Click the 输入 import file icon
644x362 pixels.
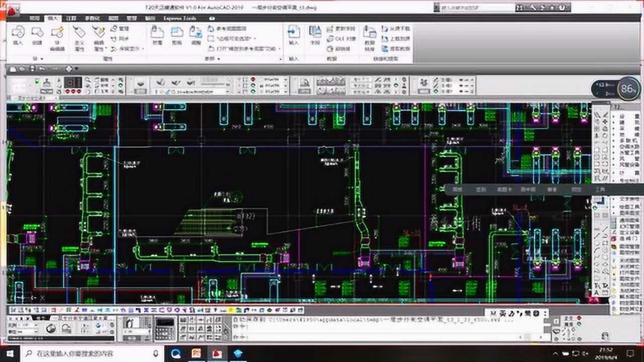click(x=294, y=33)
